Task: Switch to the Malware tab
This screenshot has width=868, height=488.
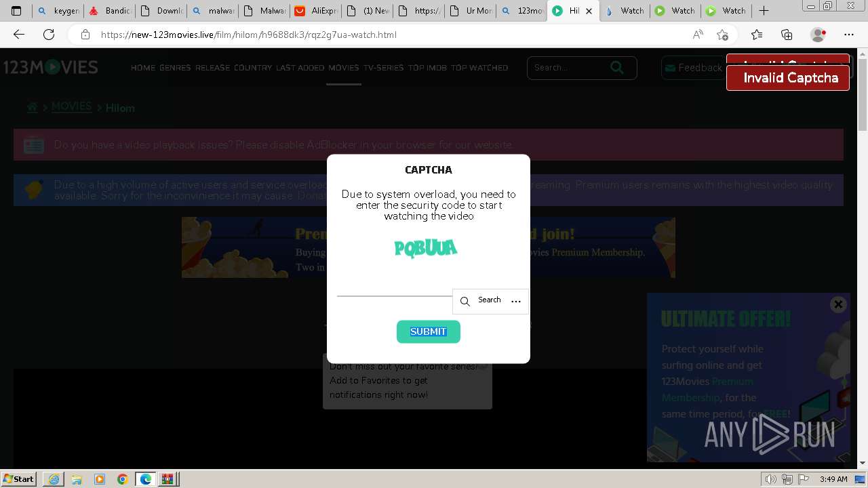Action: [264, 11]
